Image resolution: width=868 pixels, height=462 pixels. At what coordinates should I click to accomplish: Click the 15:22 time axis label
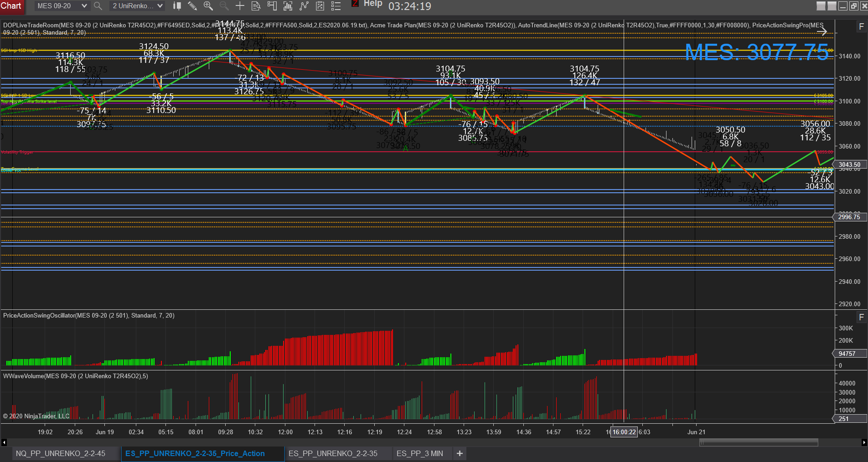[x=583, y=432]
